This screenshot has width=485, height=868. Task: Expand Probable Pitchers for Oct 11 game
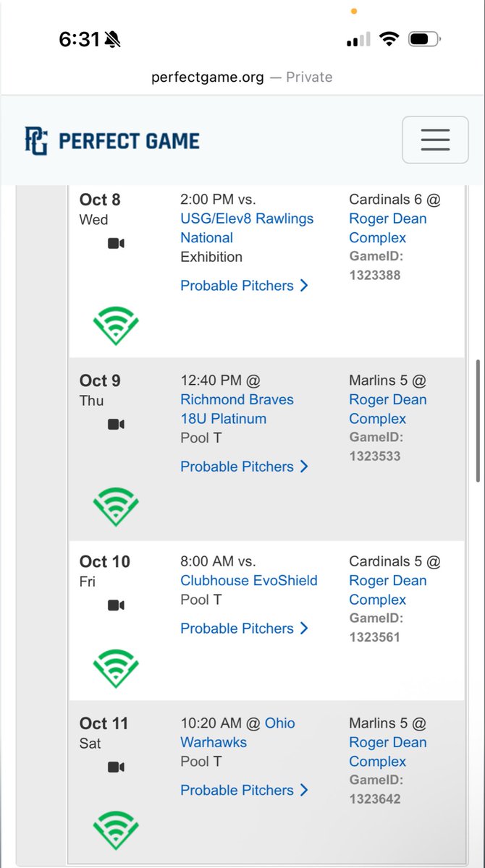tap(245, 791)
